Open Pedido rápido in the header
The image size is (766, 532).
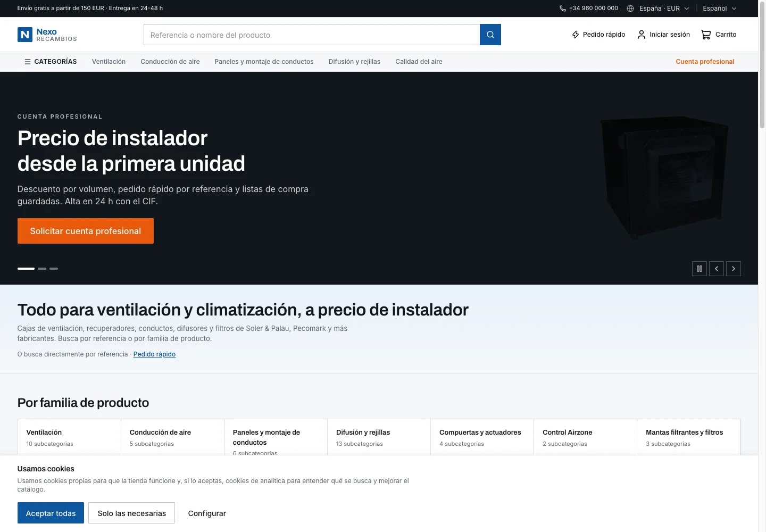598,35
